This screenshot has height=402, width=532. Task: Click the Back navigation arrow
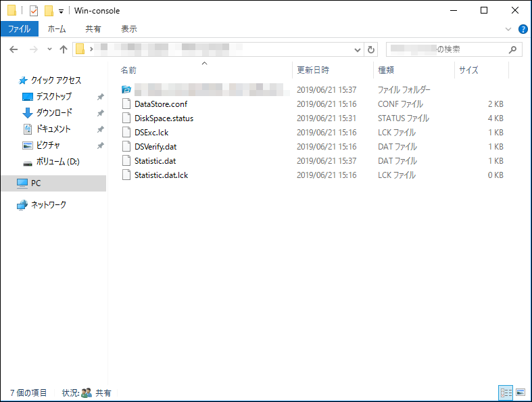14,49
